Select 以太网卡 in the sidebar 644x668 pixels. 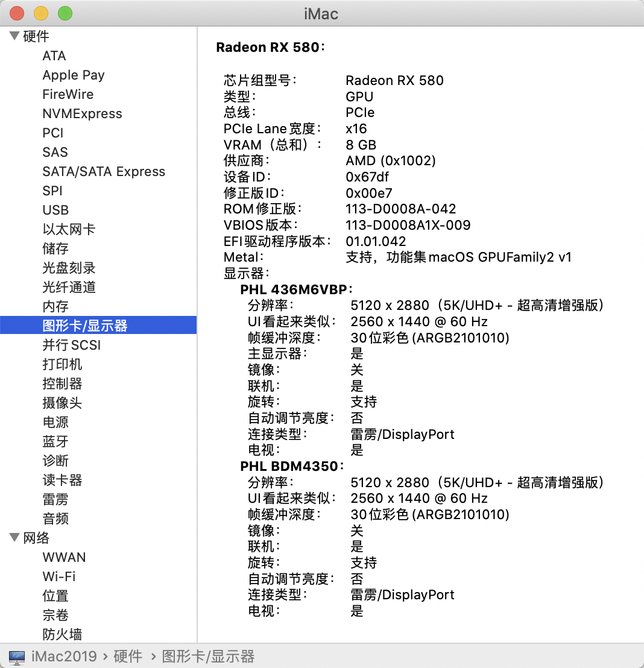point(69,229)
